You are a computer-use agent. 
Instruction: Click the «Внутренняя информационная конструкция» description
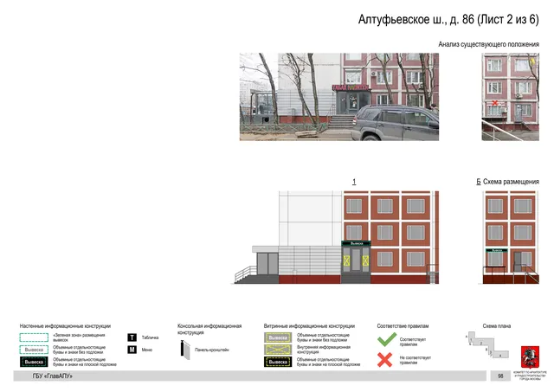(x=324, y=350)
